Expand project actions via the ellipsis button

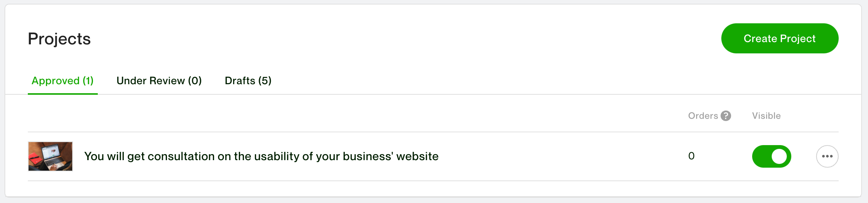coord(827,156)
